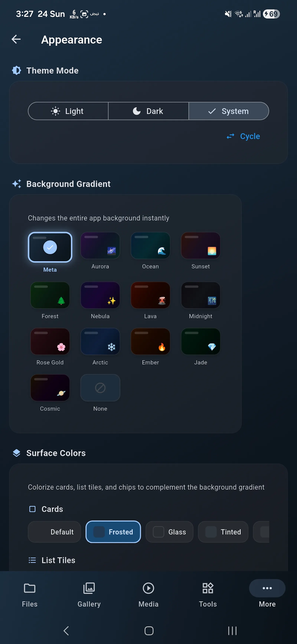Choose Glass card surface style
This screenshot has width=297, height=644.
pos(169,532)
